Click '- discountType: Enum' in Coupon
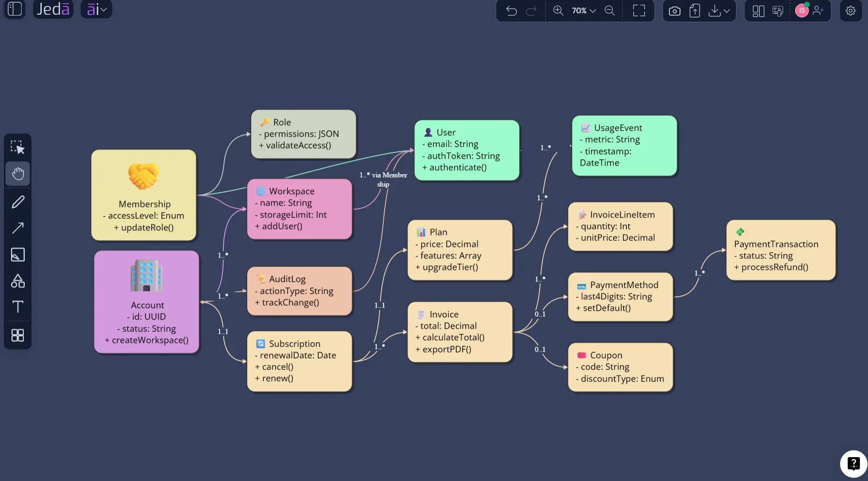Screen dimensions: 868x481 click(620, 379)
